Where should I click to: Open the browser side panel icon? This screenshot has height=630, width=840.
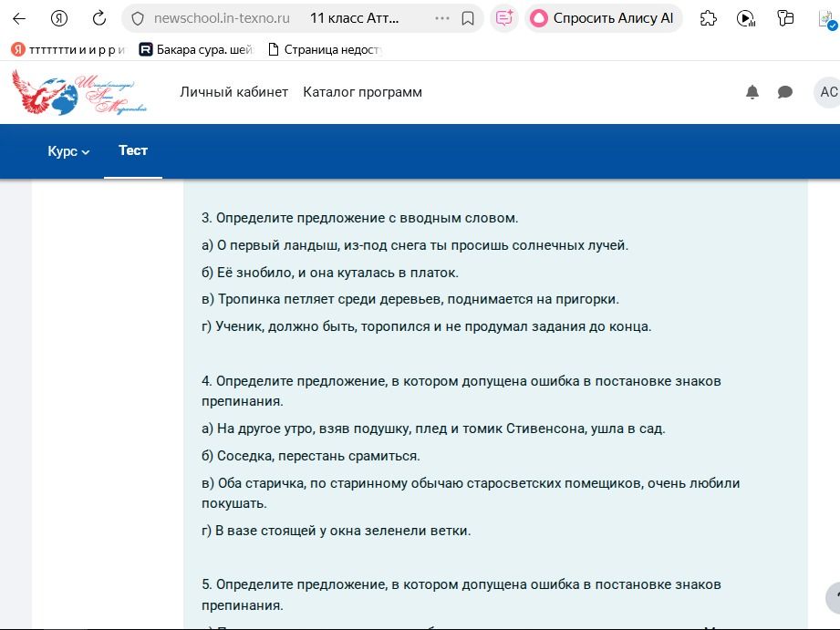(785, 19)
